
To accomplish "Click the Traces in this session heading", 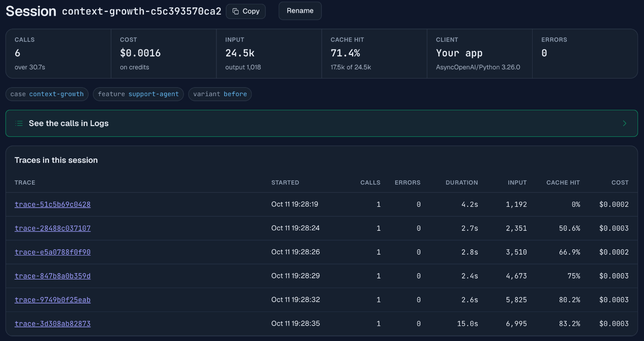I will (x=56, y=160).
